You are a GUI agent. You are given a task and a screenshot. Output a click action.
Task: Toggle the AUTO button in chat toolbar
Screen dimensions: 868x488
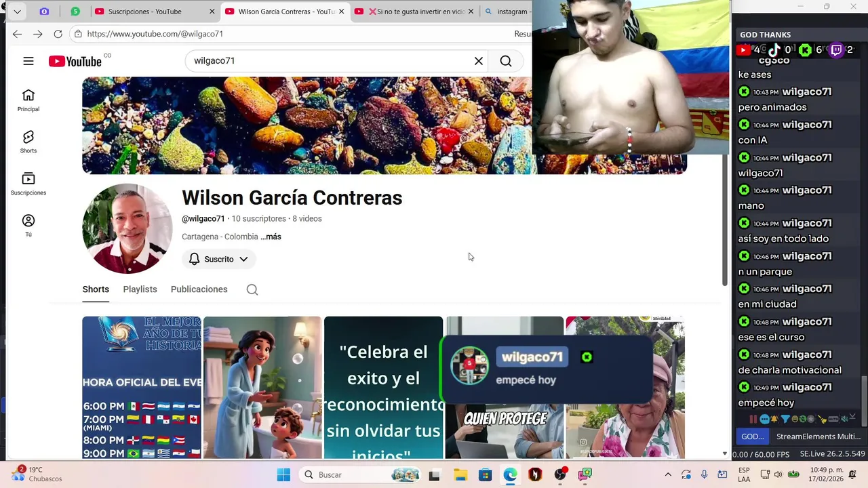tap(833, 419)
